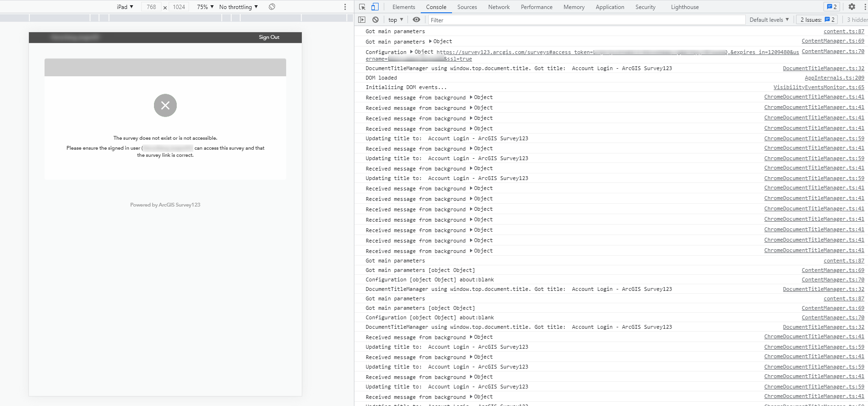868x406 pixels.
Task: Click the rotate device icon
Action: (272, 7)
